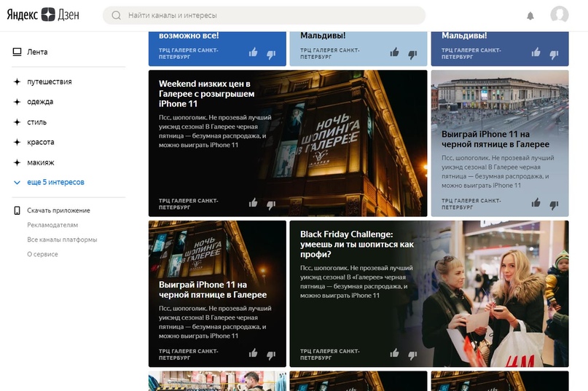Like the 'возможно все!' card

click(x=253, y=52)
